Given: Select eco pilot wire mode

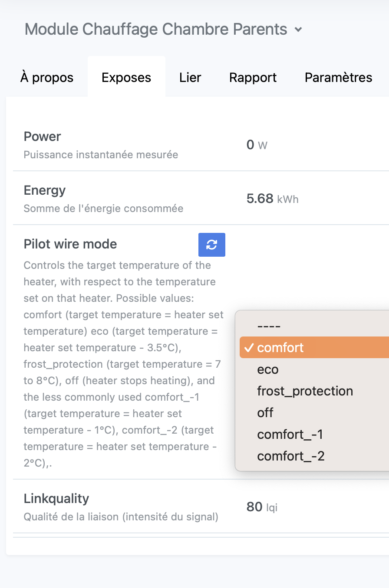Looking at the screenshot, I should [x=268, y=369].
